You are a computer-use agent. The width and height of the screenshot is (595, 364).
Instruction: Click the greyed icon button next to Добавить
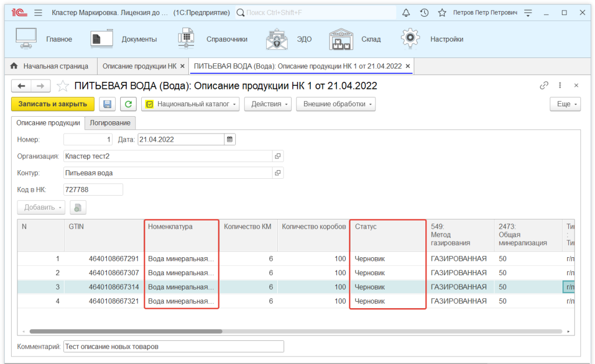tap(78, 207)
